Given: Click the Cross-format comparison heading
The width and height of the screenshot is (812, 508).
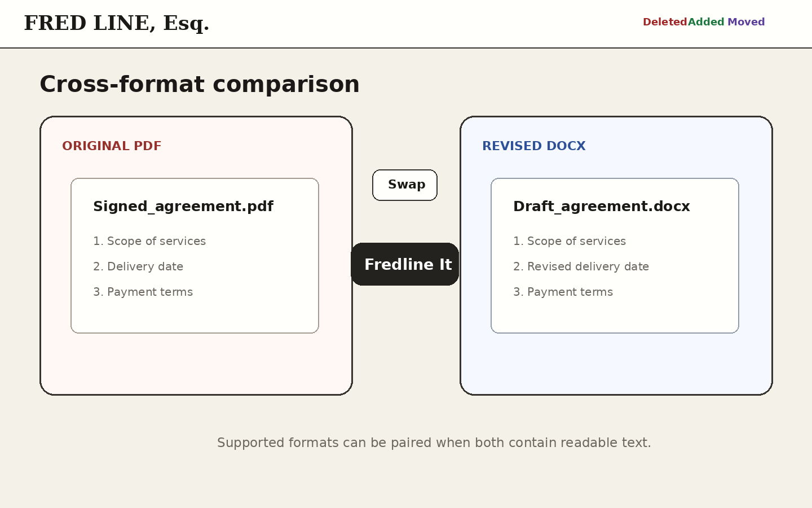Looking at the screenshot, I should coord(200,85).
